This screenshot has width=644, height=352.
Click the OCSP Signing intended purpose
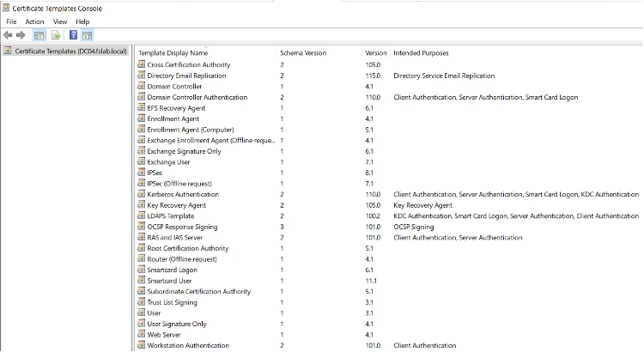(414, 227)
